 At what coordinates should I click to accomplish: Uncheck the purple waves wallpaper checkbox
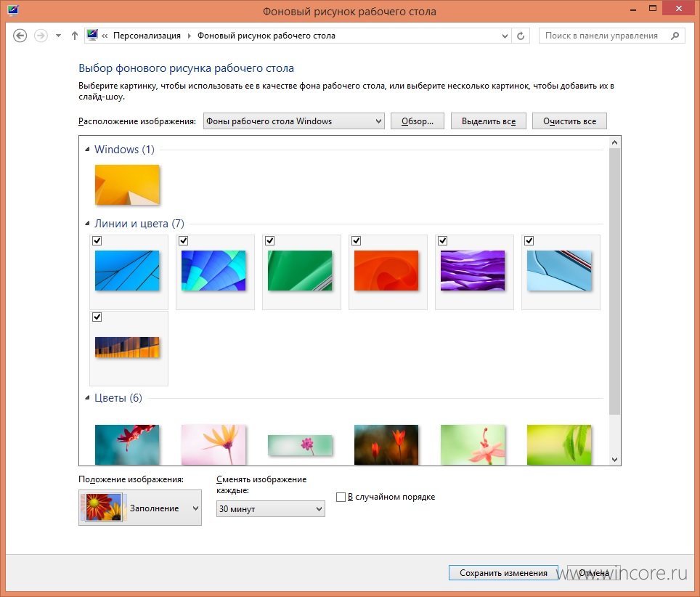[442, 241]
